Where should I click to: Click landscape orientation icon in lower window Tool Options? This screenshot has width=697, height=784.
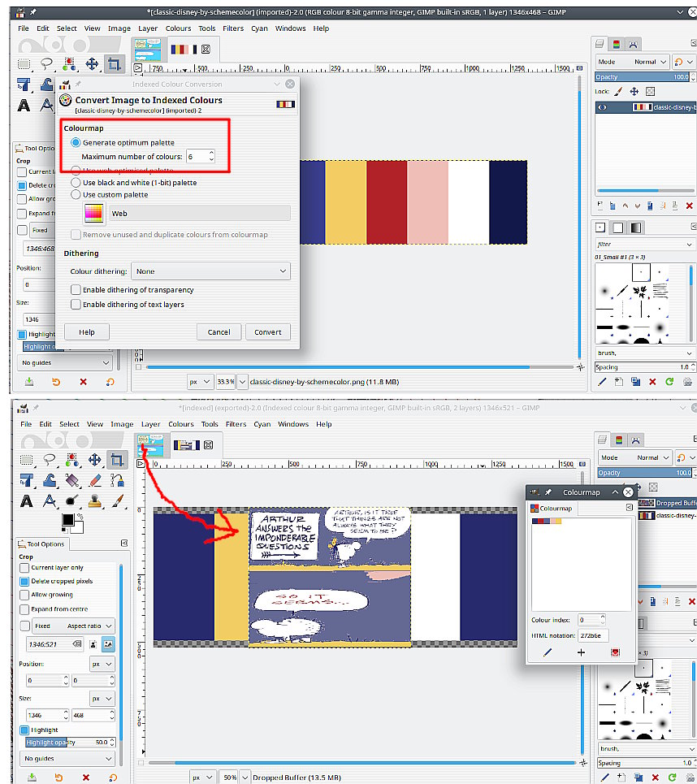click(x=108, y=644)
